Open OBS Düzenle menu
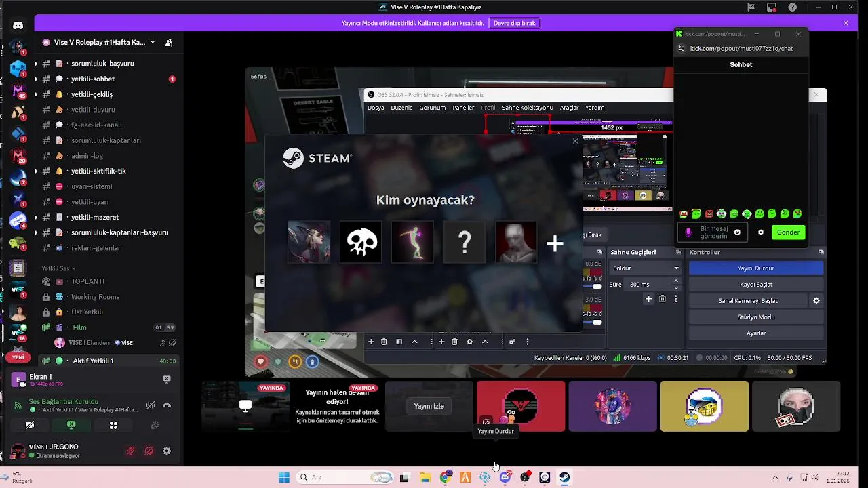Viewport: 868px width, 488px height. pyautogui.click(x=401, y=108)
